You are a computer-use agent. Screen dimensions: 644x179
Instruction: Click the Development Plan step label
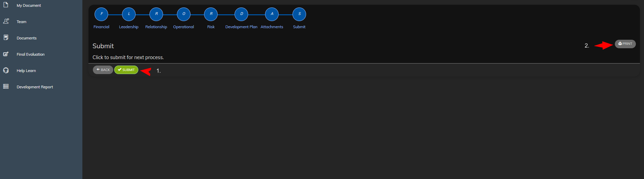pos(241,27)
